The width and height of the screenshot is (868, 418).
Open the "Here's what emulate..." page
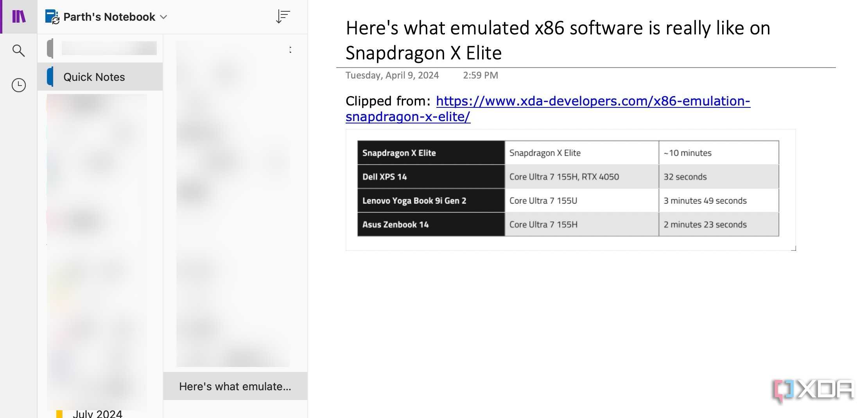point(235,386)
